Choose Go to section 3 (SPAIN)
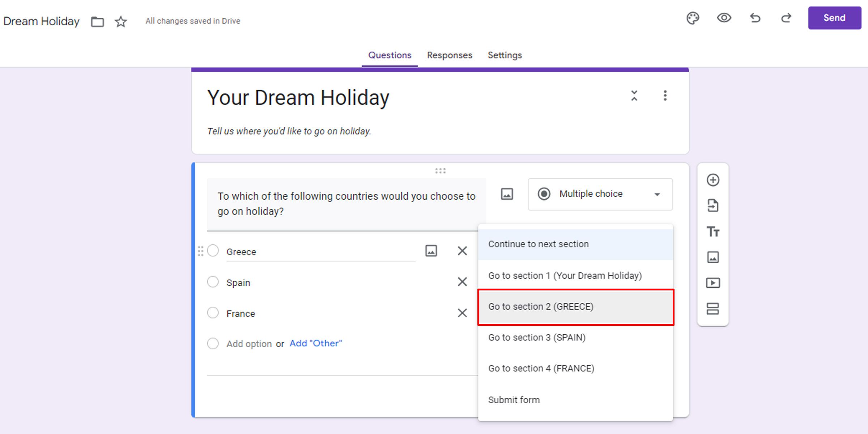 click(x=537, y=337)
